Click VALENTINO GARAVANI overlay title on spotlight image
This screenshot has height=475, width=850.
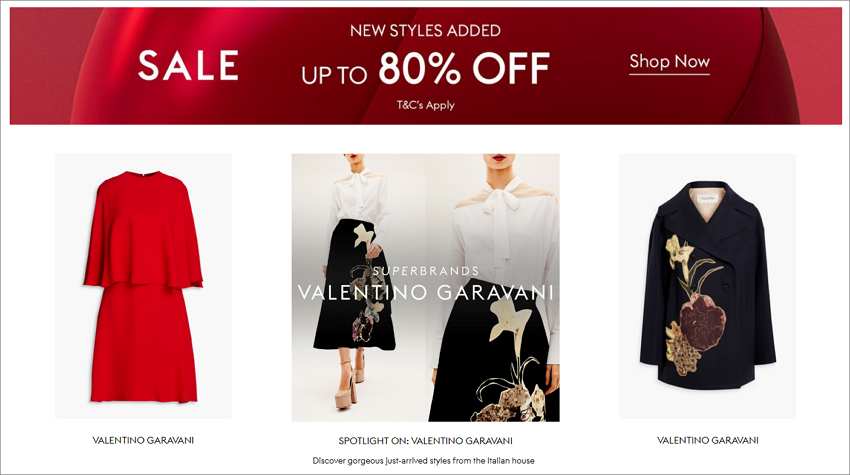point(426,293)
